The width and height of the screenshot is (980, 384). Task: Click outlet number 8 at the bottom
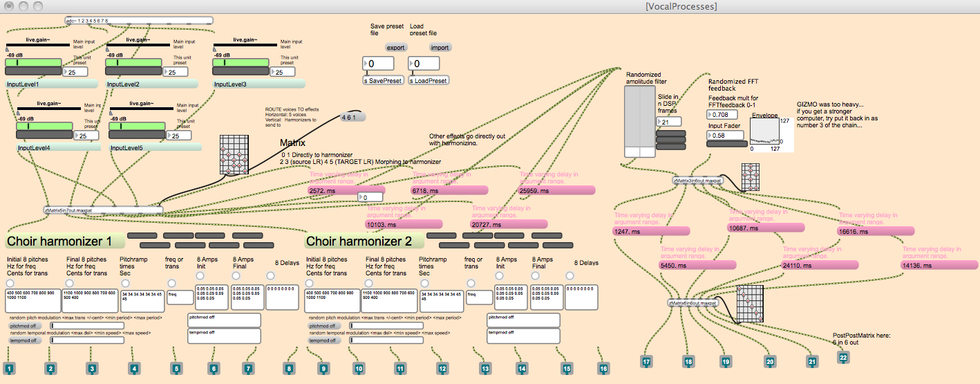tap(290, 369)
